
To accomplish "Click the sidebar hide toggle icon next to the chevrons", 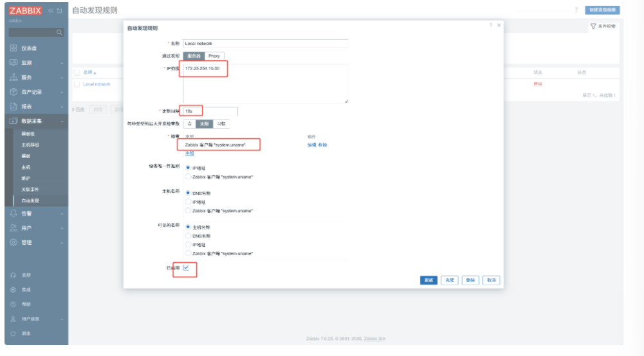I will 60,11.
